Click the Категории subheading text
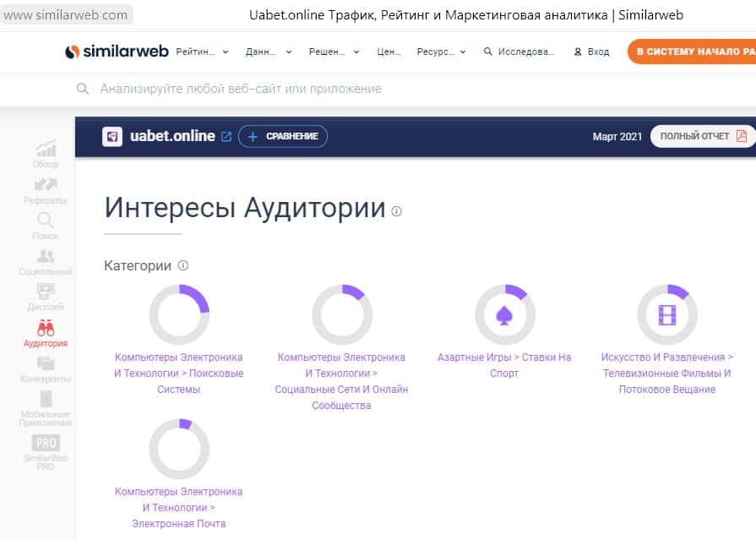756x540 pixels. coord(138,265)
